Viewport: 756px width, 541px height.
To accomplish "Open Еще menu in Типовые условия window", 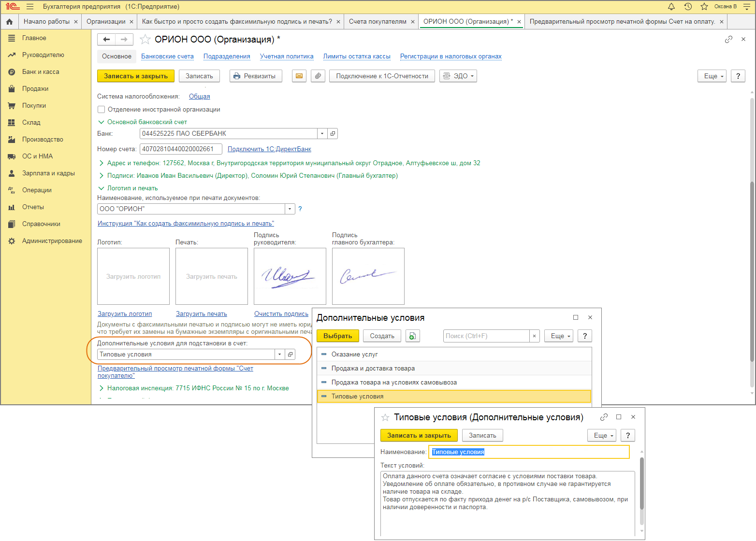I will (602, 436).
